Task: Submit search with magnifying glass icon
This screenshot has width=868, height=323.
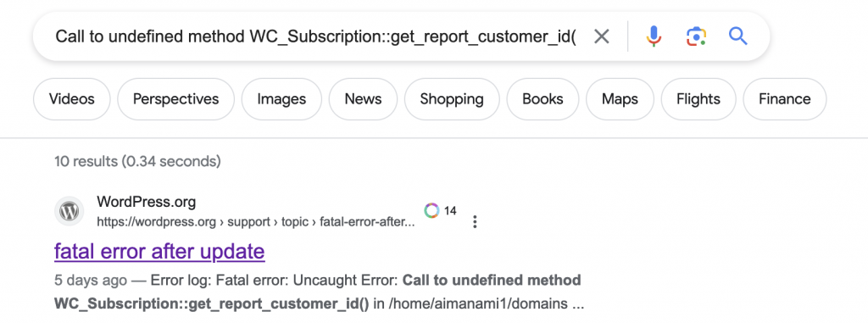Action: (x=738, y=36)
